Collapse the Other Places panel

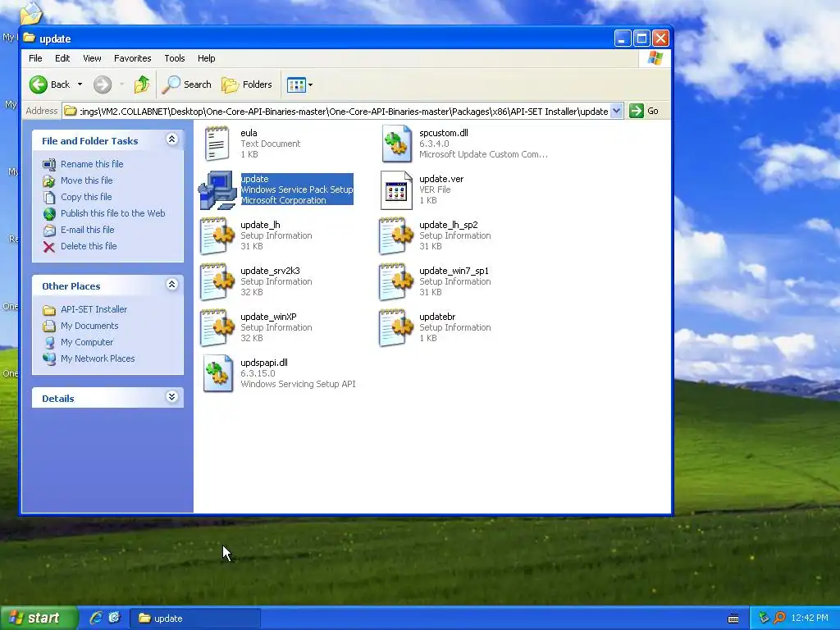(x=172, y=285)
